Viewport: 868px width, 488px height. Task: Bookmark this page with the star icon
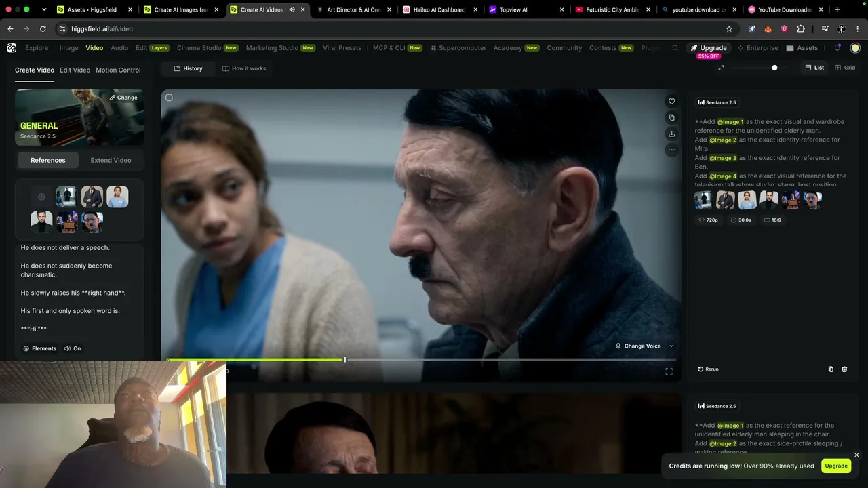[x=729, y=29]
